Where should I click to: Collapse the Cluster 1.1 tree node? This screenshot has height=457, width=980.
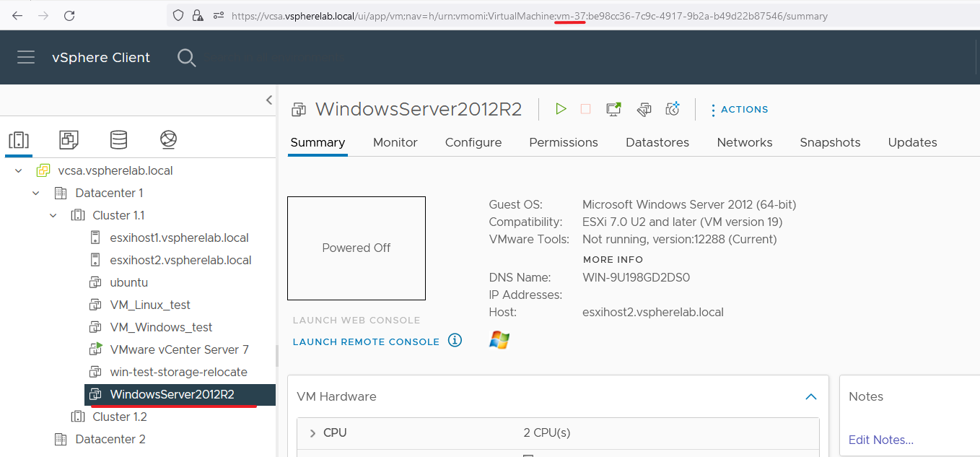52,215
